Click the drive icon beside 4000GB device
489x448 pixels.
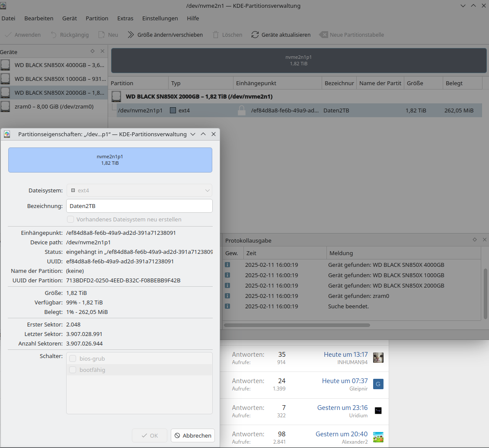tap(5, 65)
